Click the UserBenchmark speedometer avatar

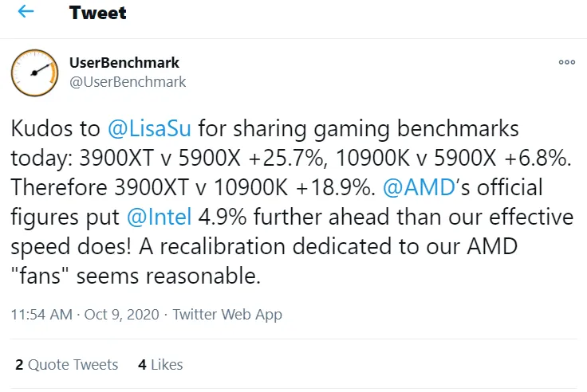34,73
